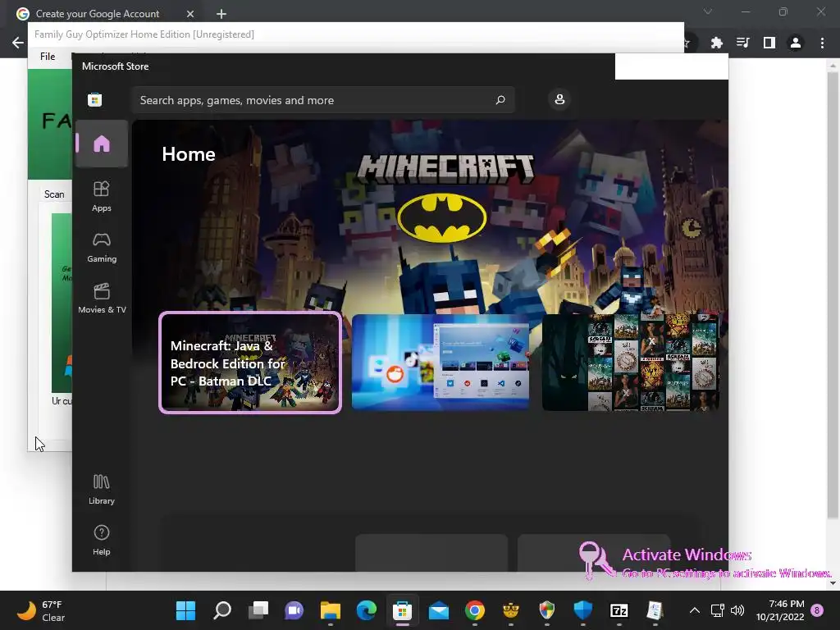Open Chrome three-dot menu
The width and height of the screenshot is (840, 630).
[x=822, y=43]
